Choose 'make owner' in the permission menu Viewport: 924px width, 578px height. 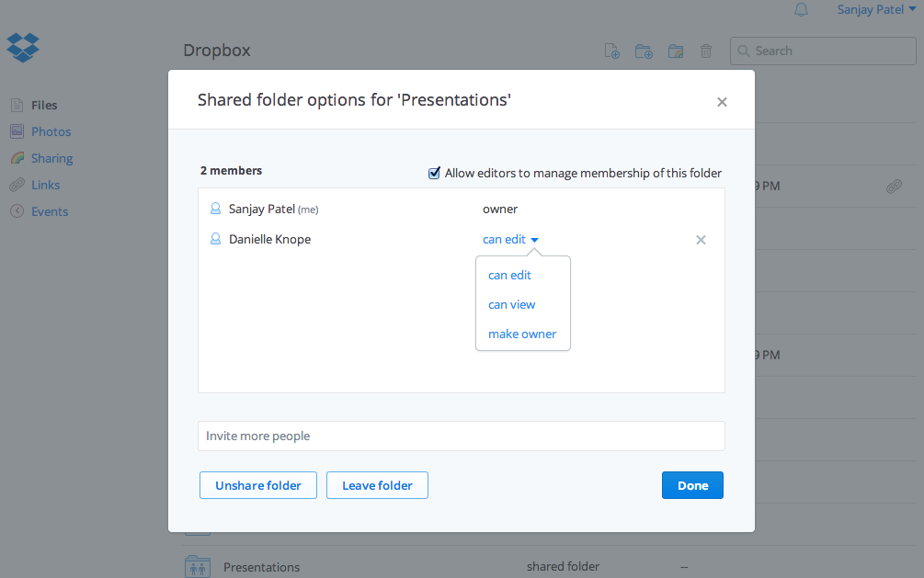[522, 334]
